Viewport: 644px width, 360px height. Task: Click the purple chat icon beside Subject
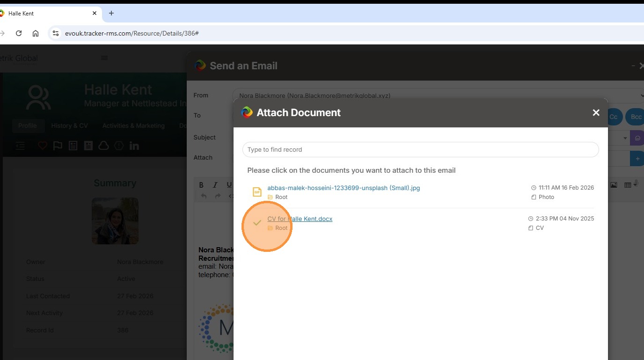click(x=637, y=138)
